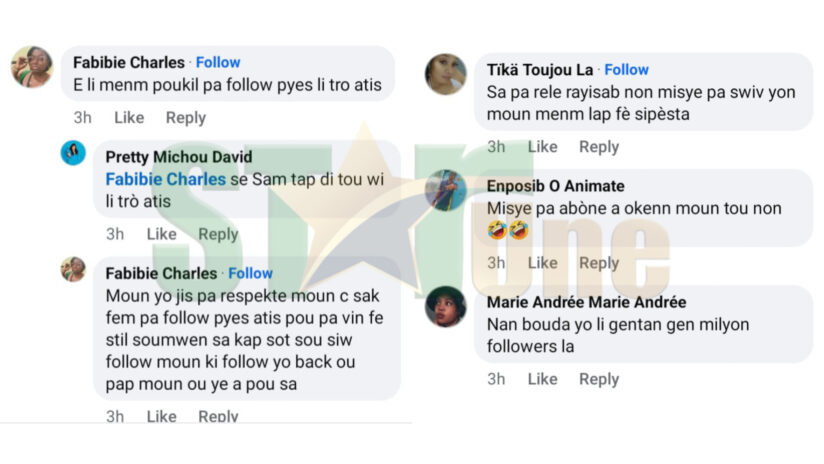
Task: Follow Fabibie Charles from her second reply
Action: point(250,273)
